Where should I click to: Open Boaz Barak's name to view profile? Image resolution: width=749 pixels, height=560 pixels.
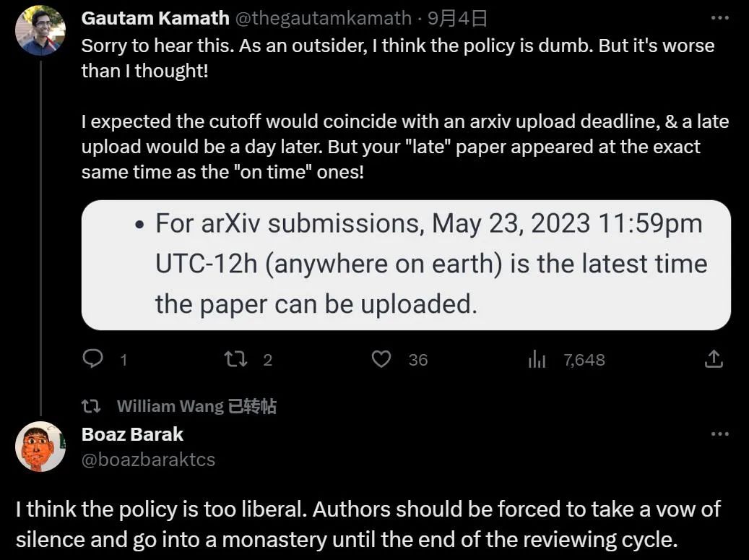click(x=131, y=434)
